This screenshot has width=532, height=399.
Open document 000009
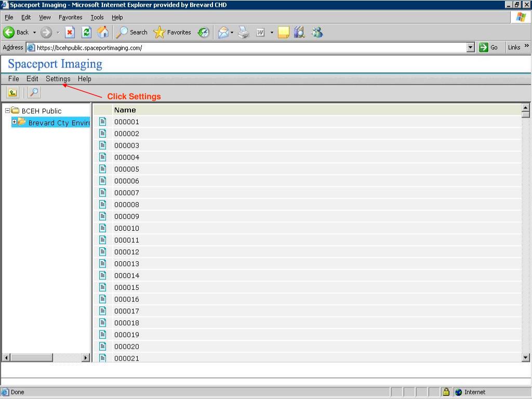coord(127,217)
